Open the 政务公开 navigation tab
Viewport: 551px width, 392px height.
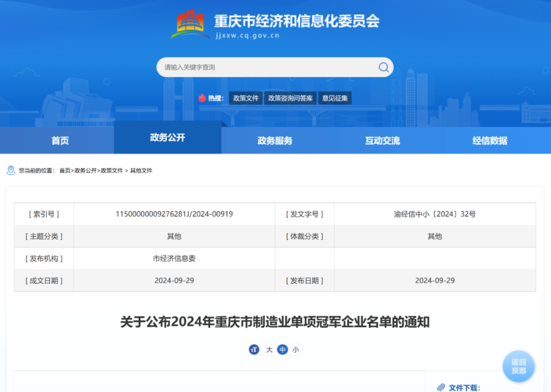[167, 137]
